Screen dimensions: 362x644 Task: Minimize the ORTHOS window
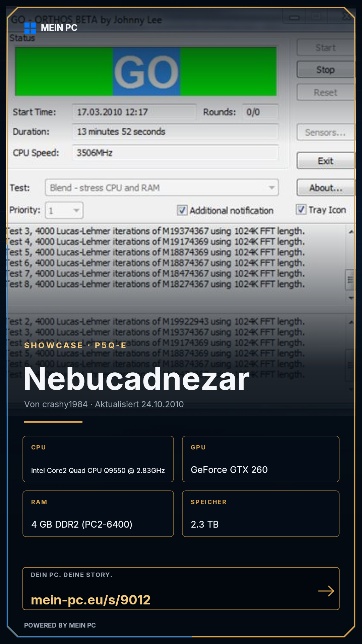[x=294, y=17]
